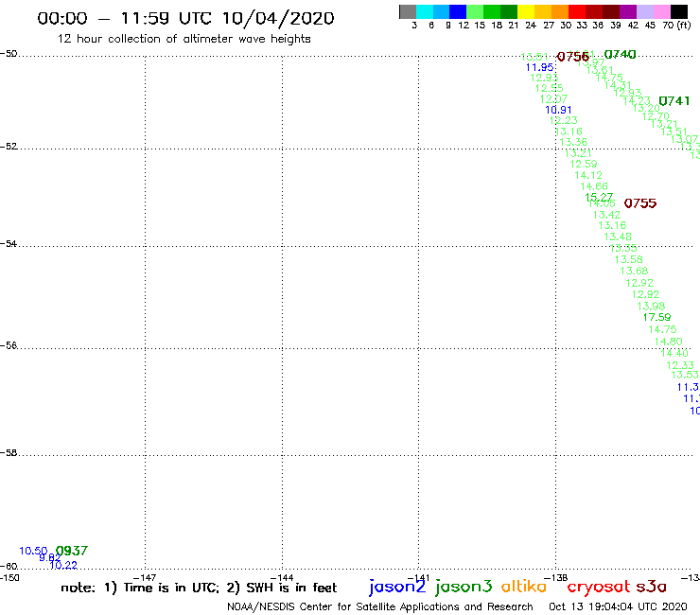Click the wave height value '14.80'

668,342
